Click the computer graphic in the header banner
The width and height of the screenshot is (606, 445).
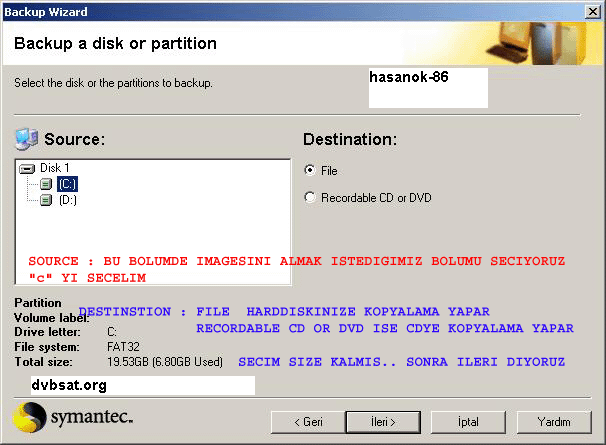539,43
